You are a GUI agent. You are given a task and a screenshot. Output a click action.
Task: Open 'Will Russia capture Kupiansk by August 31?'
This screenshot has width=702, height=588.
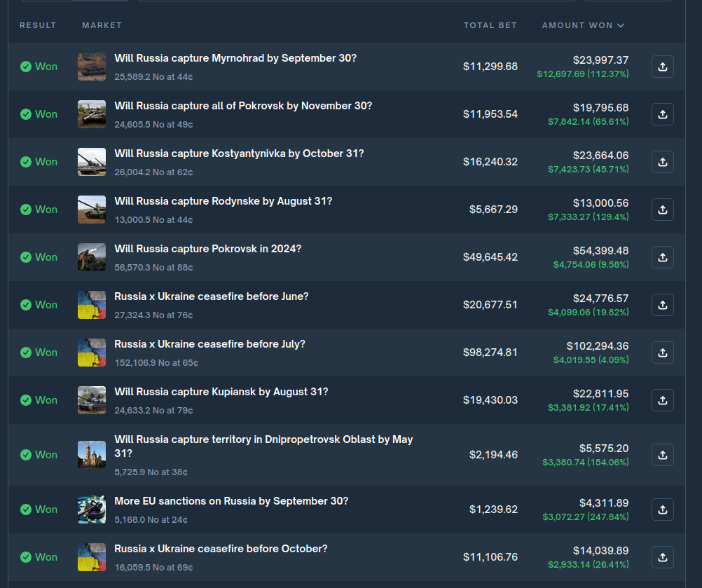[221, 392]
